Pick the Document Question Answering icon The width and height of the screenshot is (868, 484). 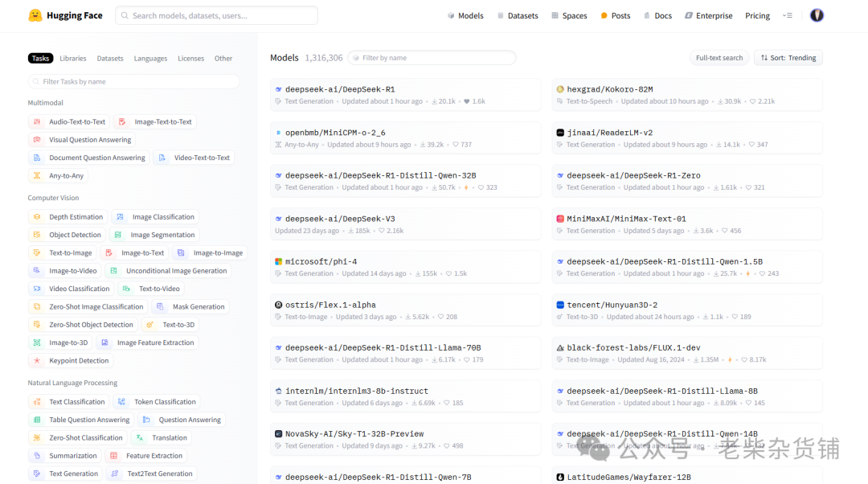(x=37, y=158)
